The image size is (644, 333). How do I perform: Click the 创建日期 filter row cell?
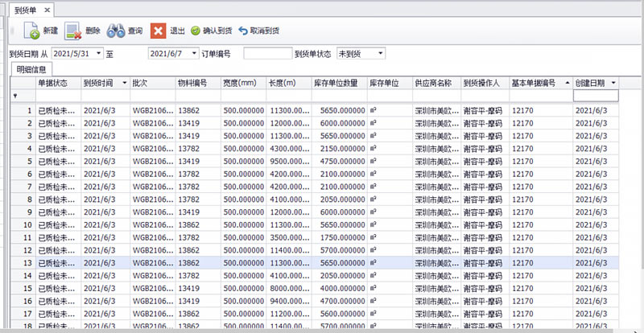coord(596,96)
